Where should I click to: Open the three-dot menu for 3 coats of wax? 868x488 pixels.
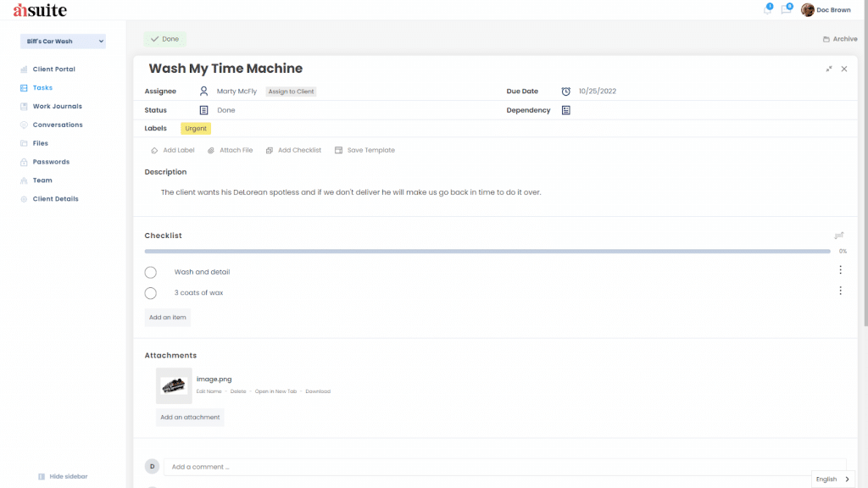[840, 290]
